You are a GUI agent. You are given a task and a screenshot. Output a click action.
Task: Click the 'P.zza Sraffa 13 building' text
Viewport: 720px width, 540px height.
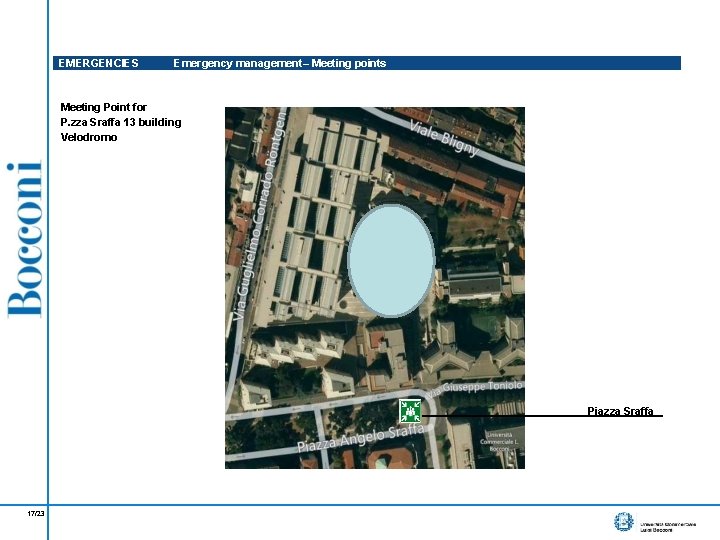tap(121, 123)
